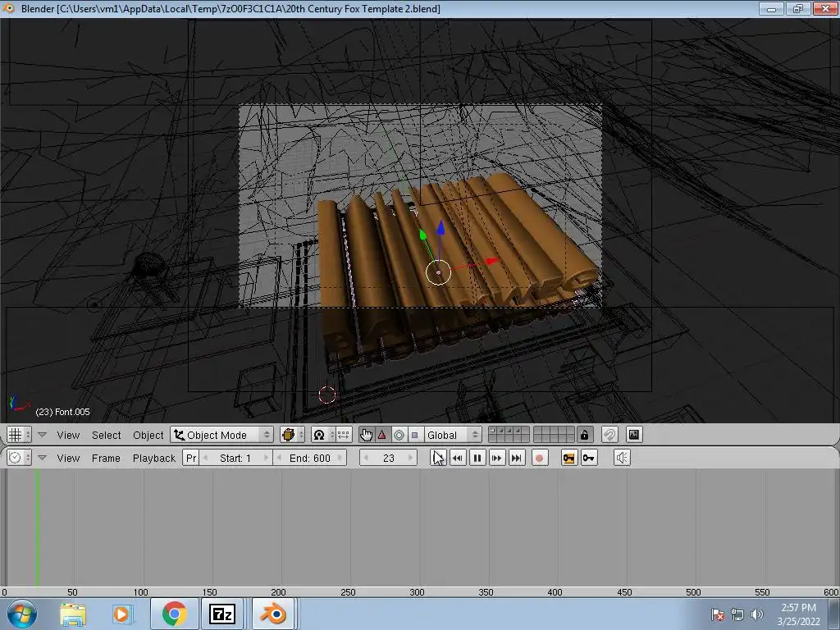
Task: Collapse the timeline header menus triangle
Action: pos(42,458)
